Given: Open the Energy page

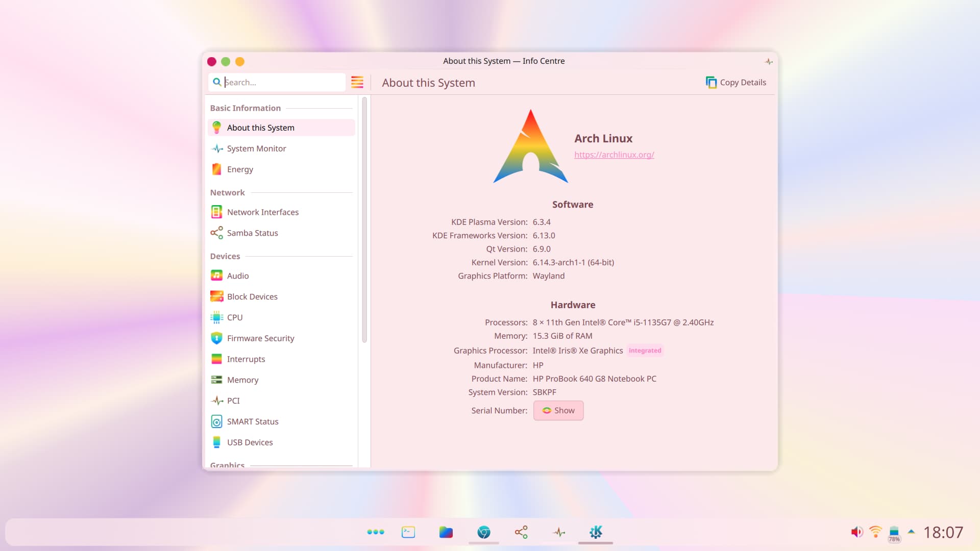Looking at the screenshot, I should click(281, 169).
